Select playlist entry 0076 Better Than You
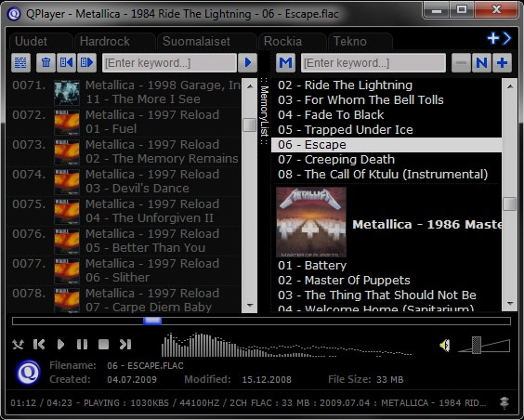Viewport: 524px width, 420px height. (x=124, y=241)
